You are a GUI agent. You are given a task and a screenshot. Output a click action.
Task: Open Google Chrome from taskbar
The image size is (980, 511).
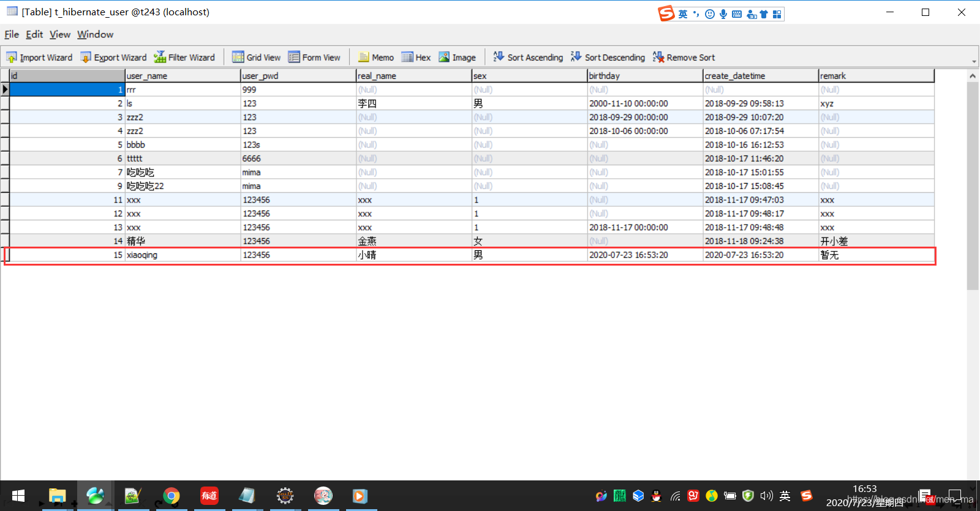171,496
